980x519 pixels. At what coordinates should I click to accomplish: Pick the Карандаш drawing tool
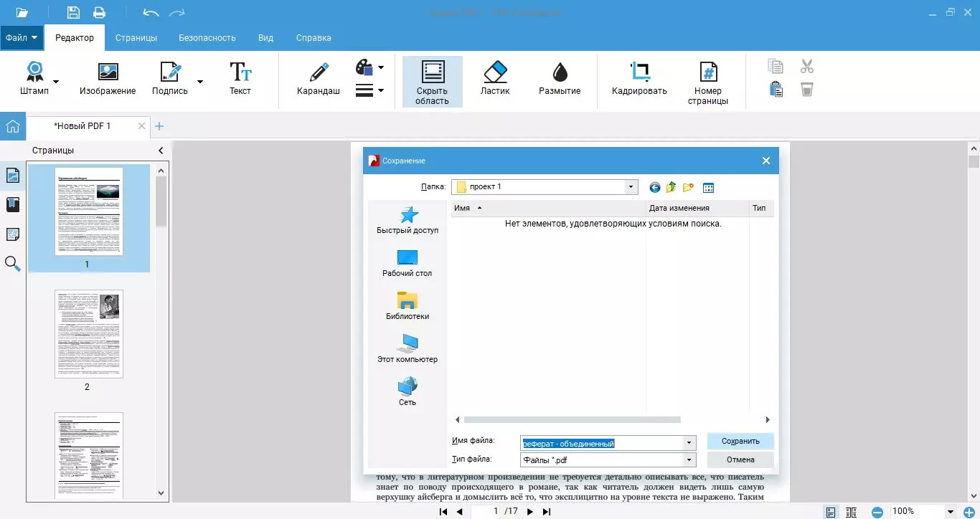[319, 79]
